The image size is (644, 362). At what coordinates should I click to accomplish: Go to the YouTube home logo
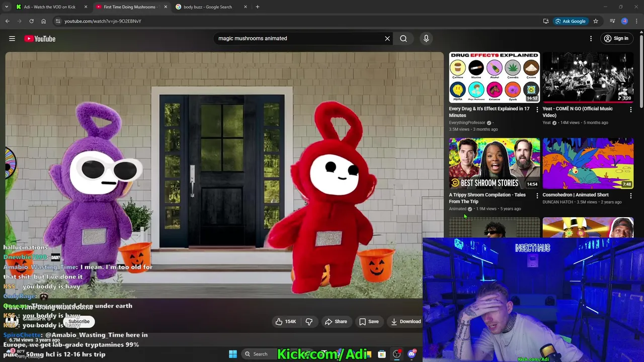[x=40, y=39]
